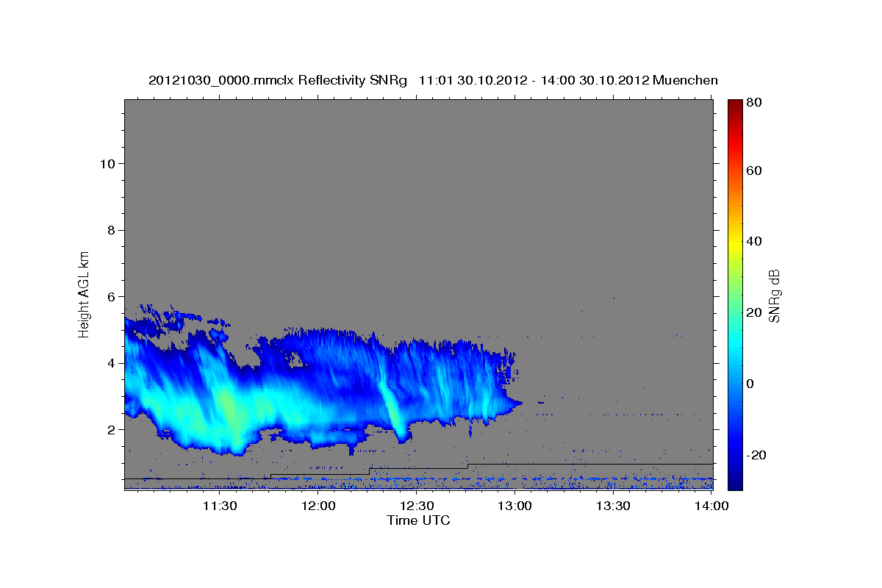Image resolution: width=882 pixels, height=588 pixels.
Task: Click the height tick label 8
Action: tap(110, 230)
